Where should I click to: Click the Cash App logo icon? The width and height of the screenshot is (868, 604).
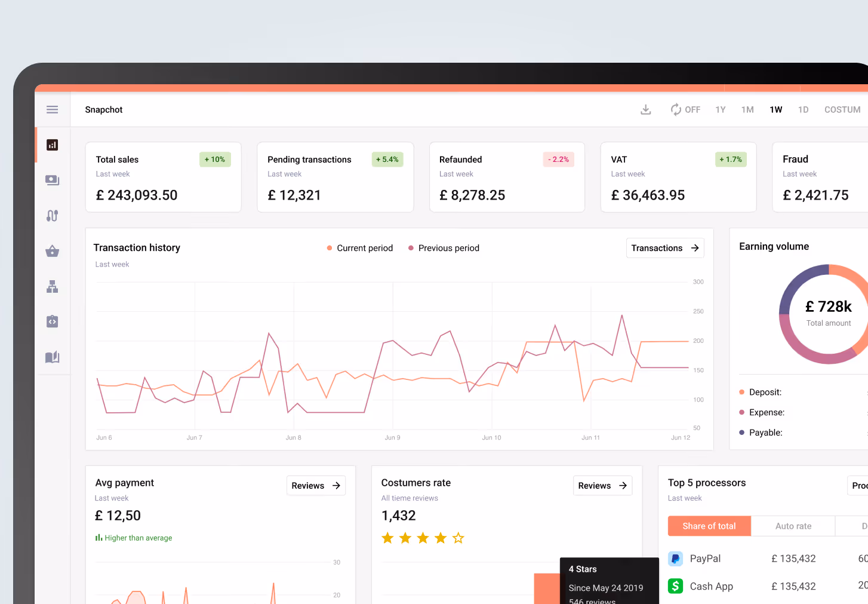(x=675, y=586)
